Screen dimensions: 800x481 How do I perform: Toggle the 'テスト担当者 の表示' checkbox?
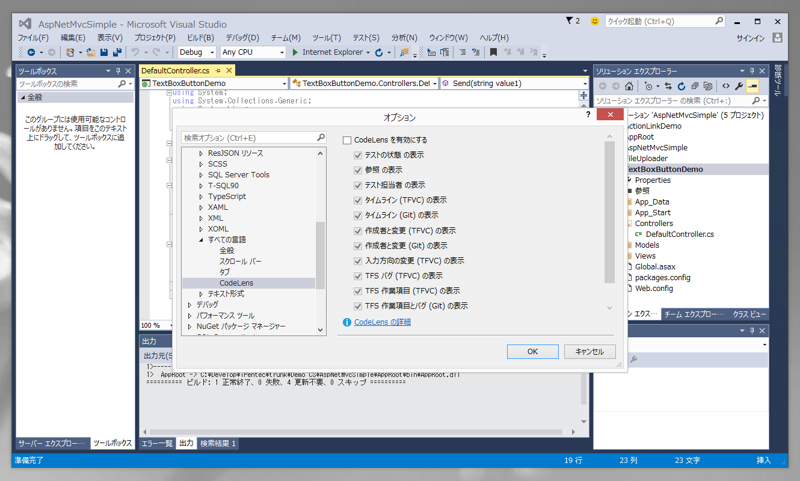coord(358,185)
